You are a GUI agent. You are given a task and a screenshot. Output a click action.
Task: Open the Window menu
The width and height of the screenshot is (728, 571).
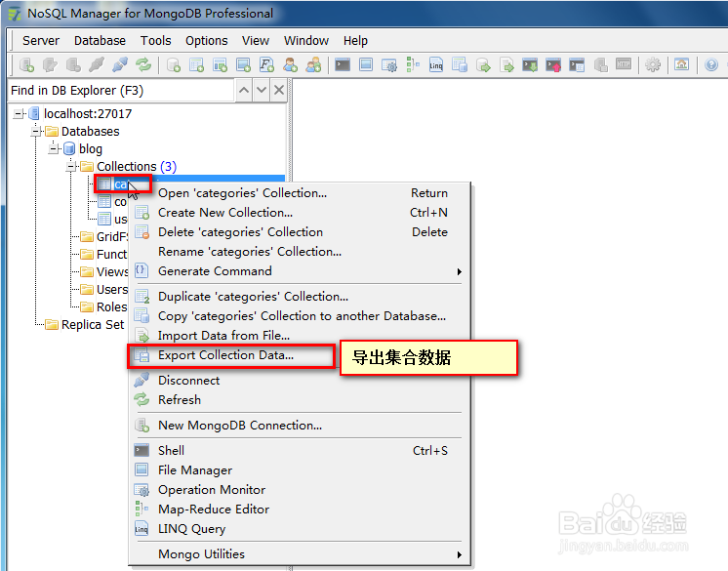pyautogui.click(x=306, y=41)
